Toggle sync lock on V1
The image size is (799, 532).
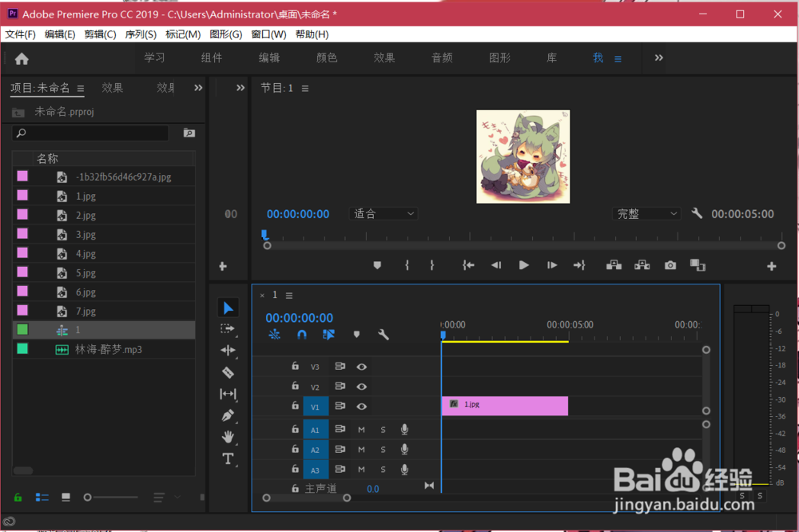340,406
